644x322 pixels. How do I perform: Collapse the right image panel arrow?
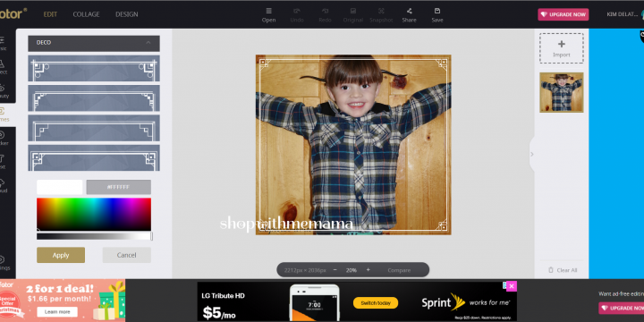tap(532, 154)
